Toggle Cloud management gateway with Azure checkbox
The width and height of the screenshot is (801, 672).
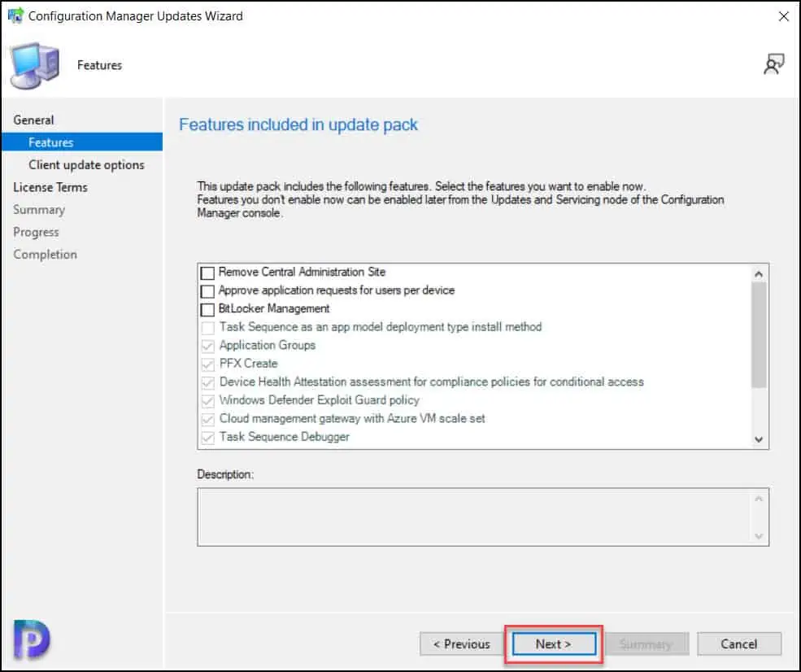[207, 420]
